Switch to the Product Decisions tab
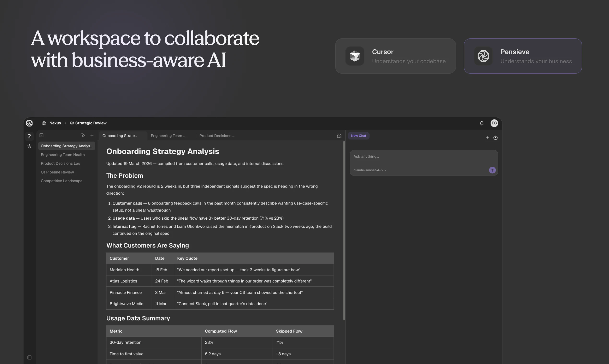 pos(217,136)
